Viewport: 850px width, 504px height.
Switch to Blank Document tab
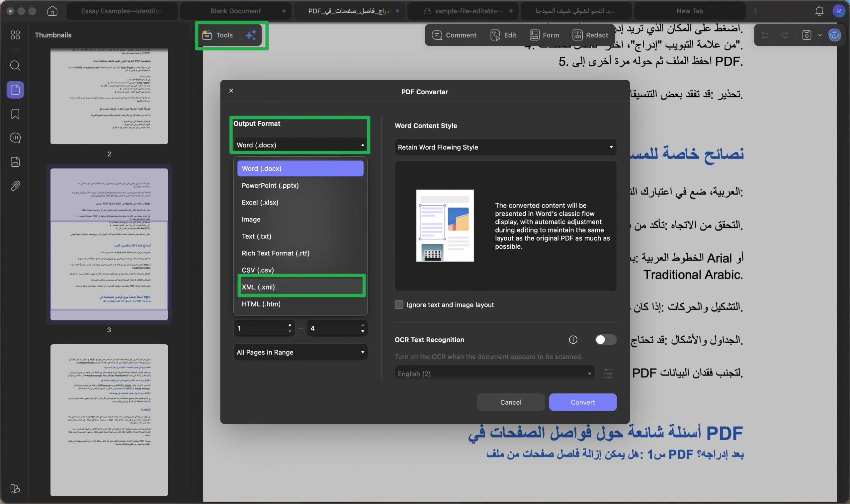pos(236,11)
